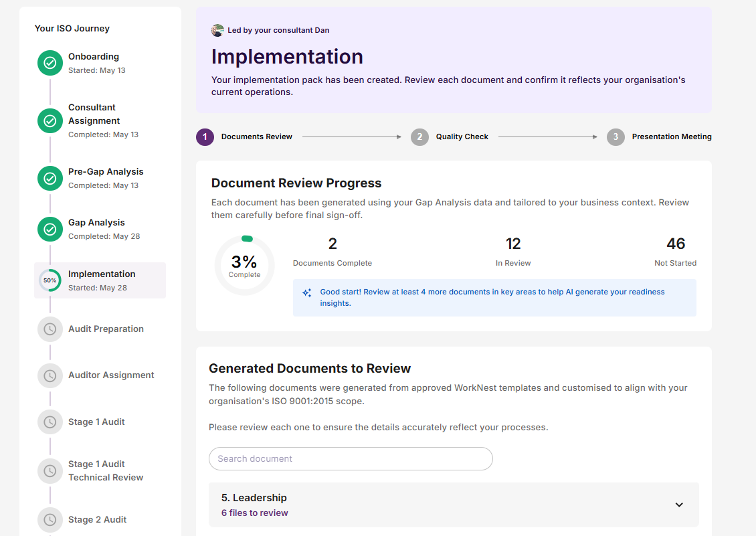Select the Quality Check step label
The height and width of the screenshot is (536, 756).
pos(462,137)
